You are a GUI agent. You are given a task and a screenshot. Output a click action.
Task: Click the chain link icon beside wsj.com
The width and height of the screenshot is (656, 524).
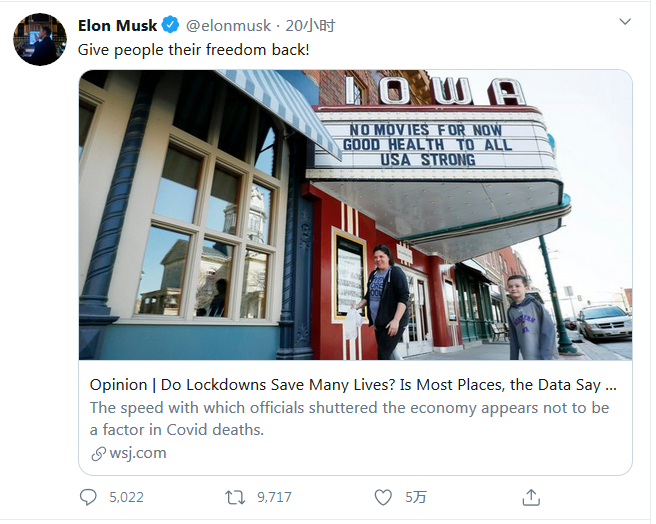click(x=98, y=453)
